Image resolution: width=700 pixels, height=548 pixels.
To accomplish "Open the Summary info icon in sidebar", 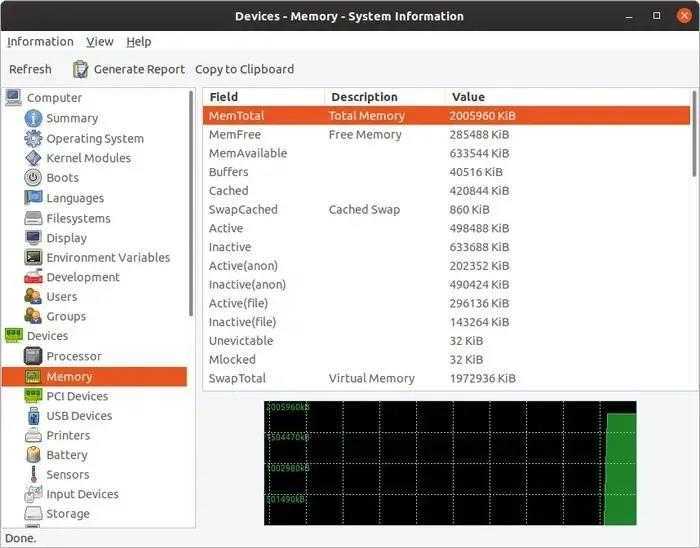I will tap(33, 118).
